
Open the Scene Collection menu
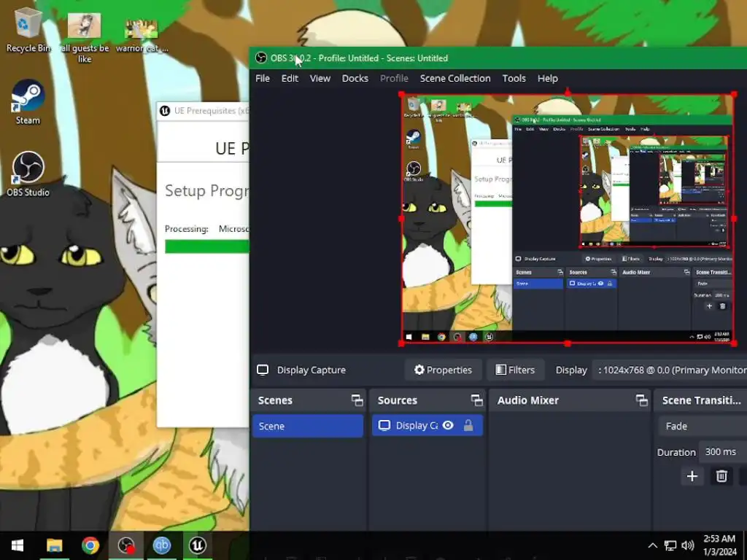[x=455, y=79]
